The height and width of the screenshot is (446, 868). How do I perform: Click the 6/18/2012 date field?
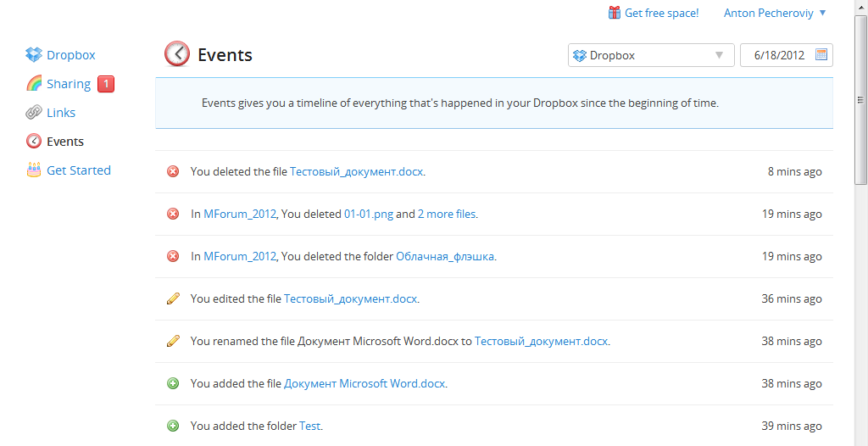pos(787,55)
